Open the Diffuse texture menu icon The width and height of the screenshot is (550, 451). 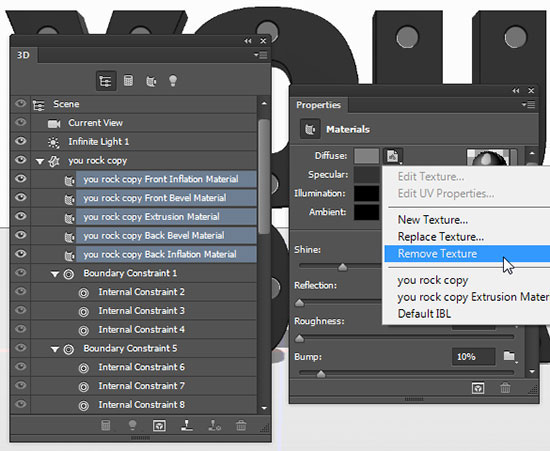point(393,156)
